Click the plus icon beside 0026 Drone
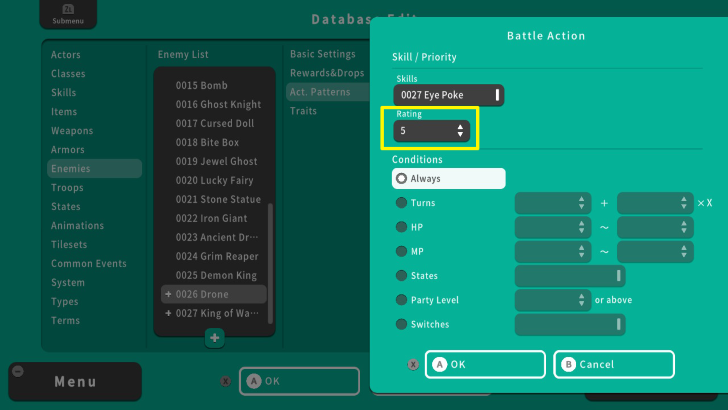Image resolution: width=728 pixels, height=410 pixels. click(168, 294)
